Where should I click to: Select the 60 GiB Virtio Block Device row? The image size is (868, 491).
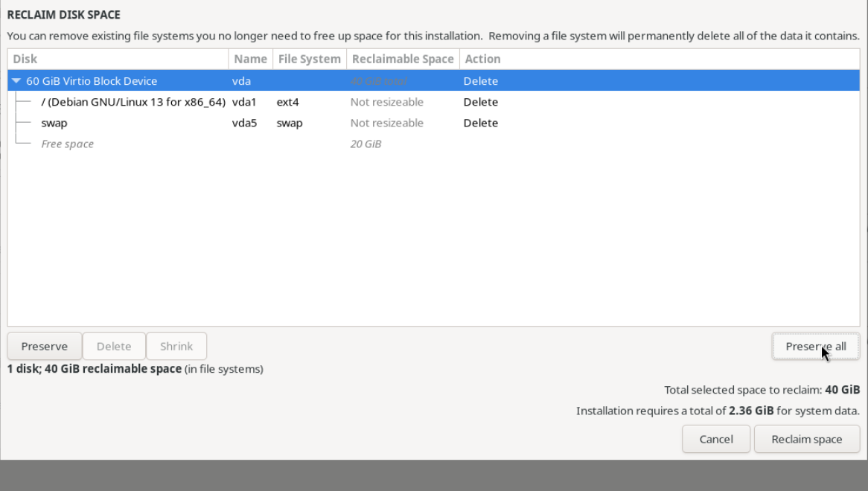(433, 81)
